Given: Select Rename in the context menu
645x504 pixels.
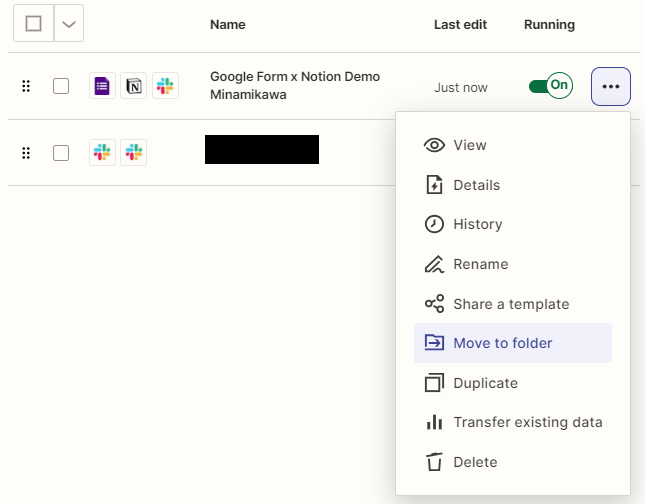Looking at the screenshot, I should tap(513, 264).
